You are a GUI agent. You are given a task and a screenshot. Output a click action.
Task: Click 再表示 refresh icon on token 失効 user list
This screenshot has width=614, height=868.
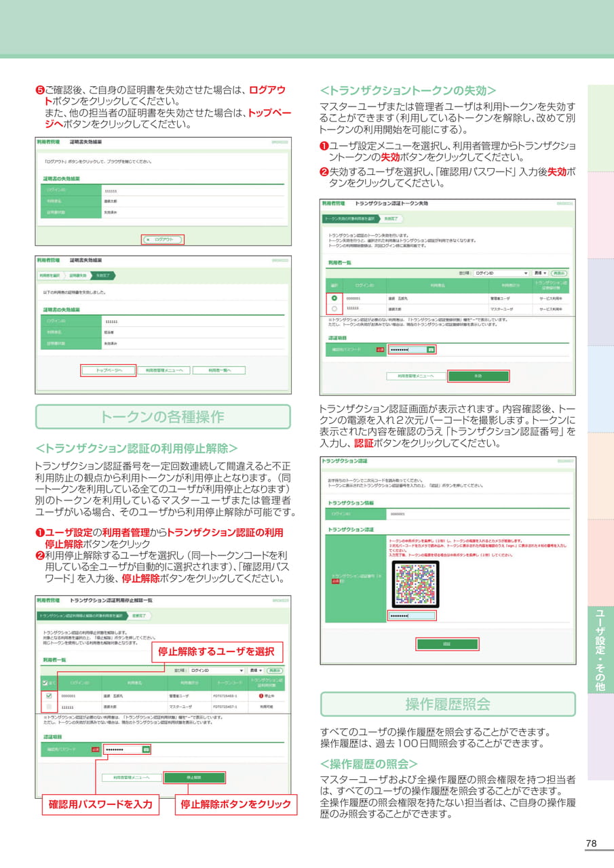tap(558, 273)
